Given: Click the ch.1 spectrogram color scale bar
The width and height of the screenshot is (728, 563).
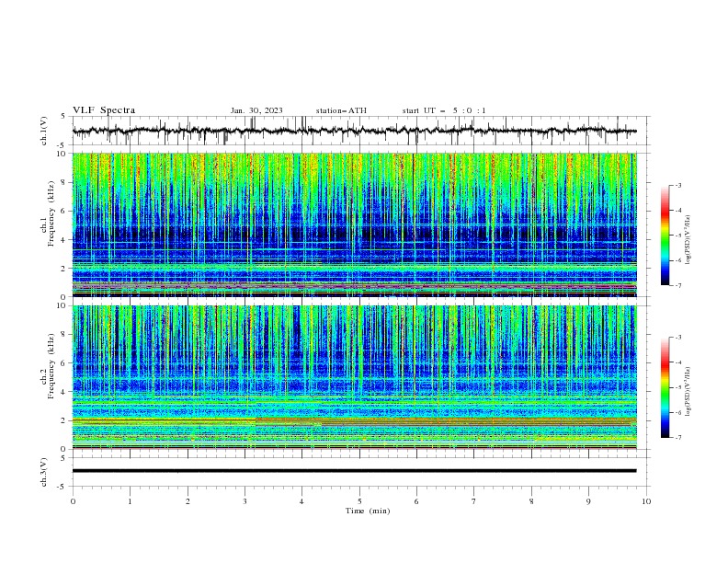Looking at the screenshot, I should click(x=665, y=236).
